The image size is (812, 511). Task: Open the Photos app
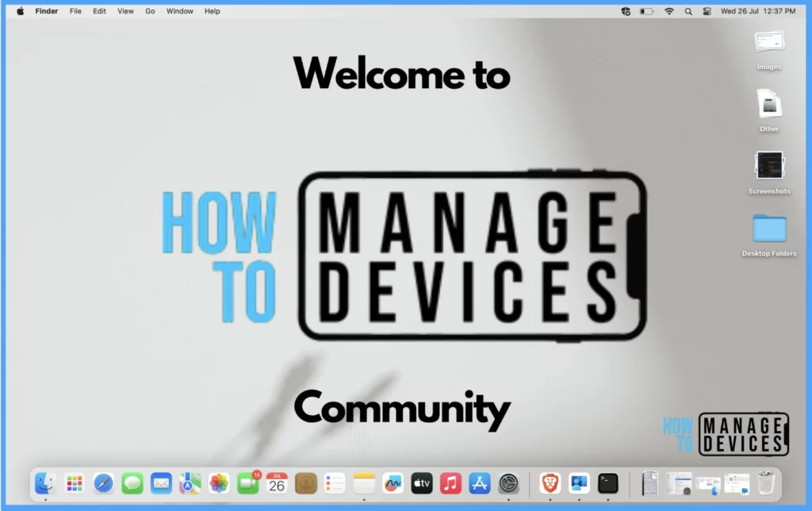[x=219, y=483]
